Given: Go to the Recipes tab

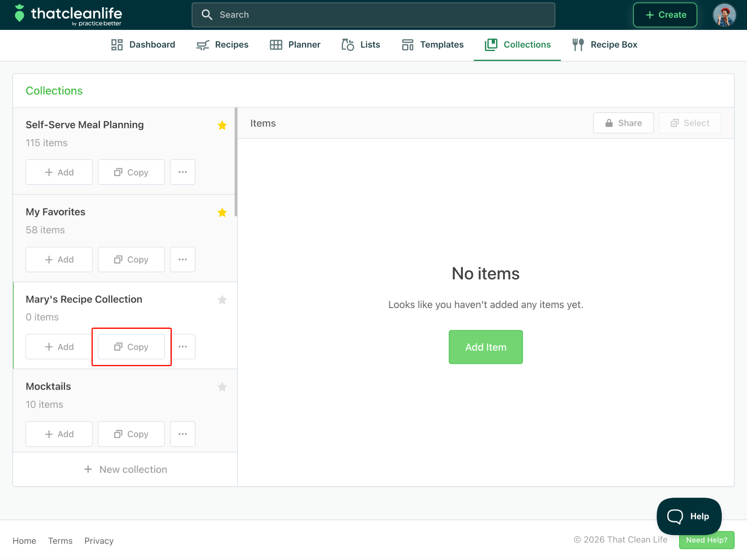Looking at the screenshot, I should [222, 44].
